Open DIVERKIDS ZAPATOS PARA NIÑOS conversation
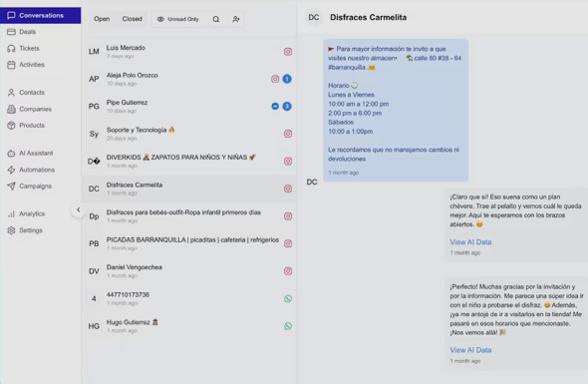Screen dimensions: 588x384 189,161
